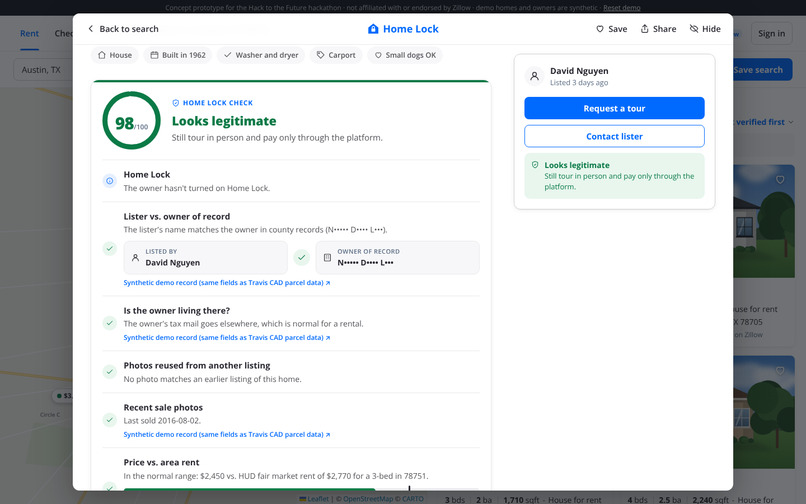This screenshot has height=504, width=806.
Task: Click the Home Lock Check shield icon
Action: tap(176, 103)
